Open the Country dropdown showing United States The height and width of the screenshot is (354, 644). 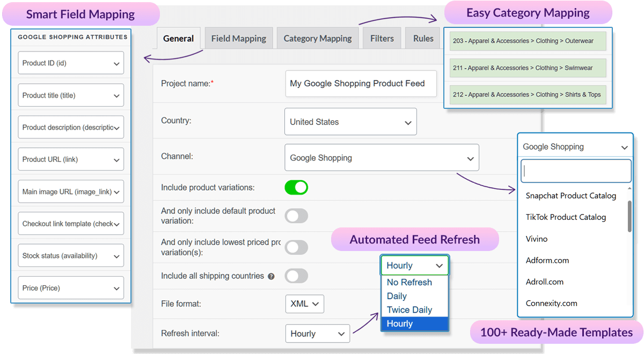point(350,122)
